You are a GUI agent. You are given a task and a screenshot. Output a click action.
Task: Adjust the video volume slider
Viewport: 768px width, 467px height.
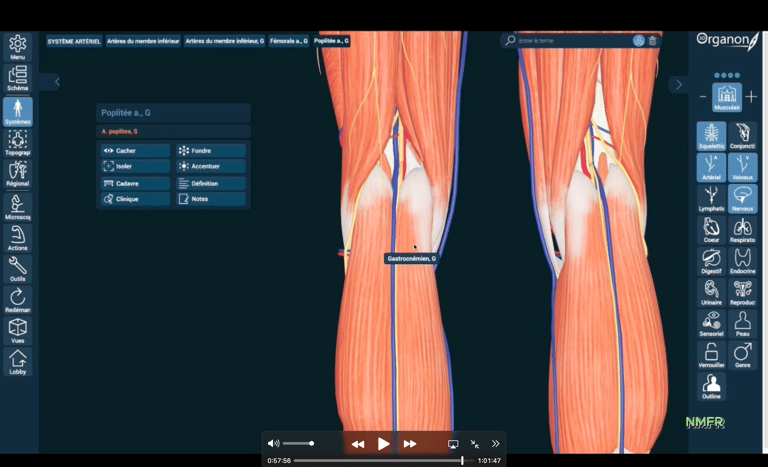tap(298, 443)
